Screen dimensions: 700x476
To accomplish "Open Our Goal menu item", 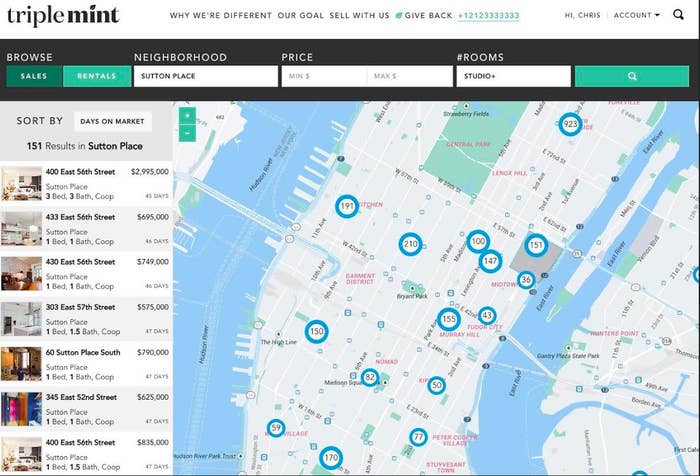I will click(x=300, y=16).
